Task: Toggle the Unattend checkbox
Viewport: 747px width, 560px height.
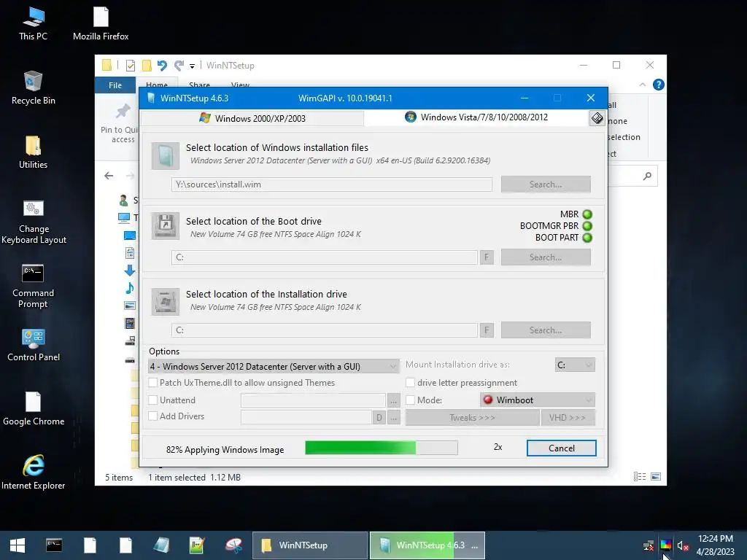Action: point(153,400)
